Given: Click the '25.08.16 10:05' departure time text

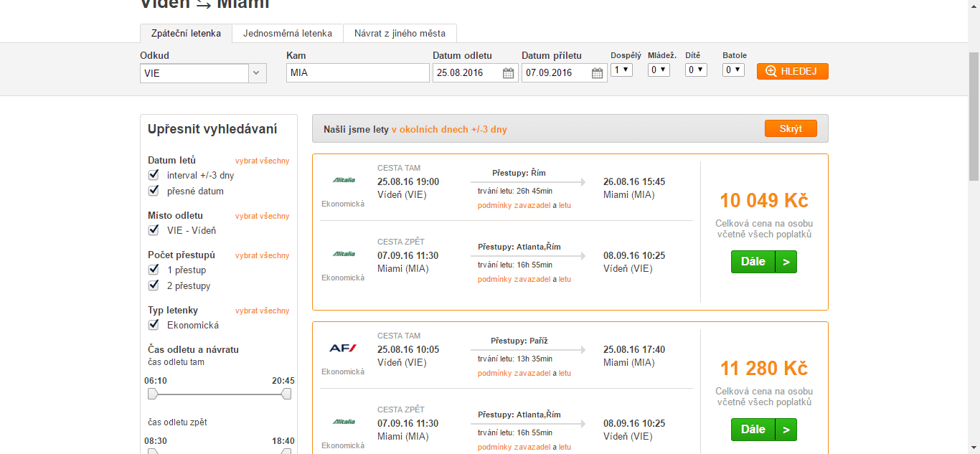Looking at the screenshot, I should click(x=408, y=349).
